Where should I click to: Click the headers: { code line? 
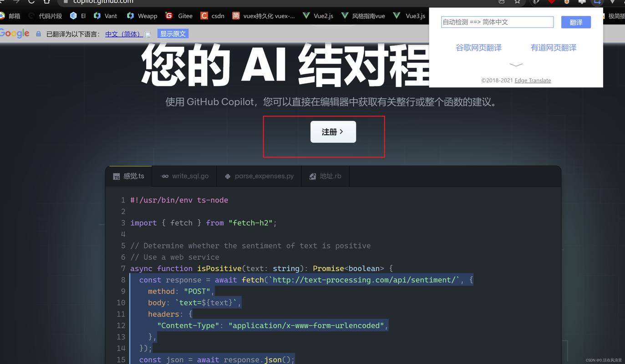170,314
